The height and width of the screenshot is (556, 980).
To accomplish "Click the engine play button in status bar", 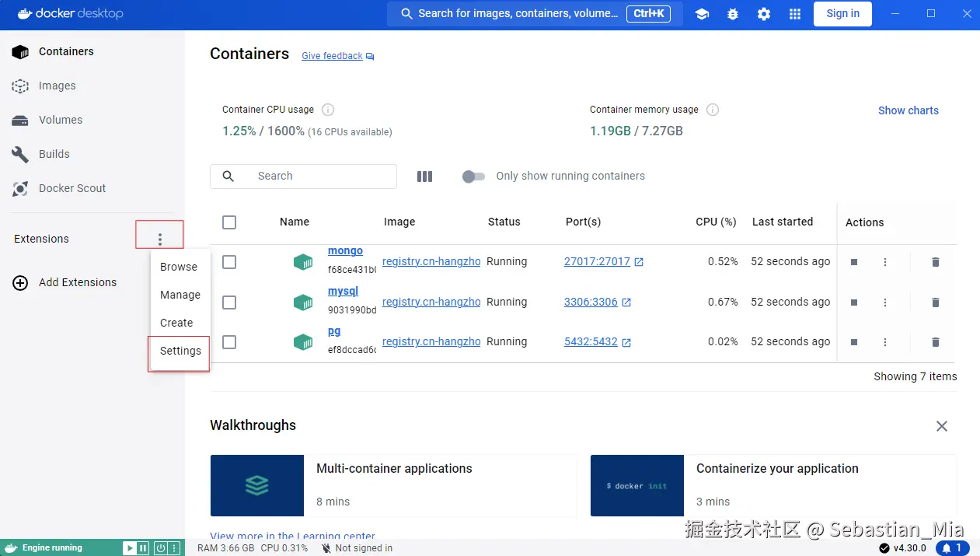I will pos(129,548).
